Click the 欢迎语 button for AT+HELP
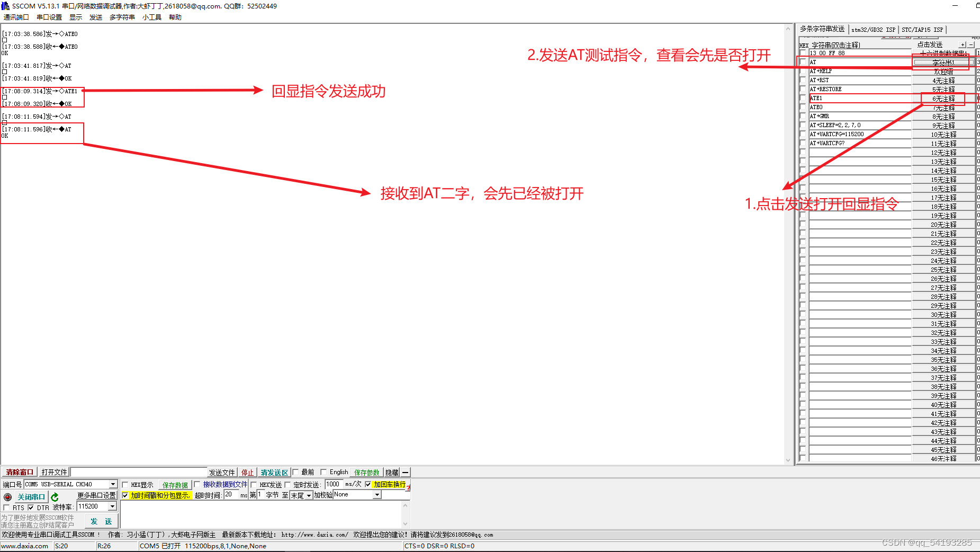Viewport: 980px width, 552px height. (943, 72)
